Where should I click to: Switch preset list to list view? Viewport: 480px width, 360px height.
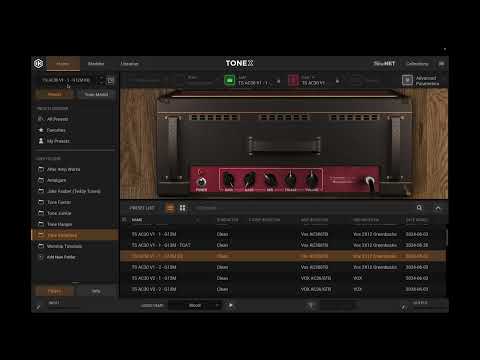pos(170,208)
